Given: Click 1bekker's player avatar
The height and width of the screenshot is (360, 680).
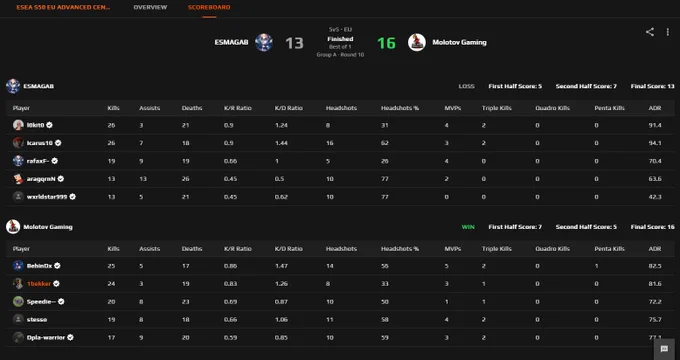Looking at the screenshot, I should pyautogui.click(x=18, y=283).
